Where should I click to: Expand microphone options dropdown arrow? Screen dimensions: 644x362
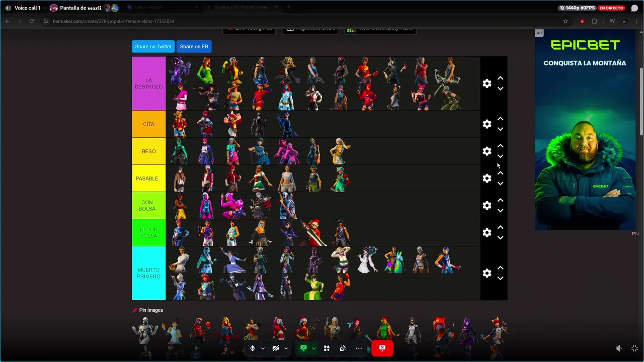tap(263, 348)
